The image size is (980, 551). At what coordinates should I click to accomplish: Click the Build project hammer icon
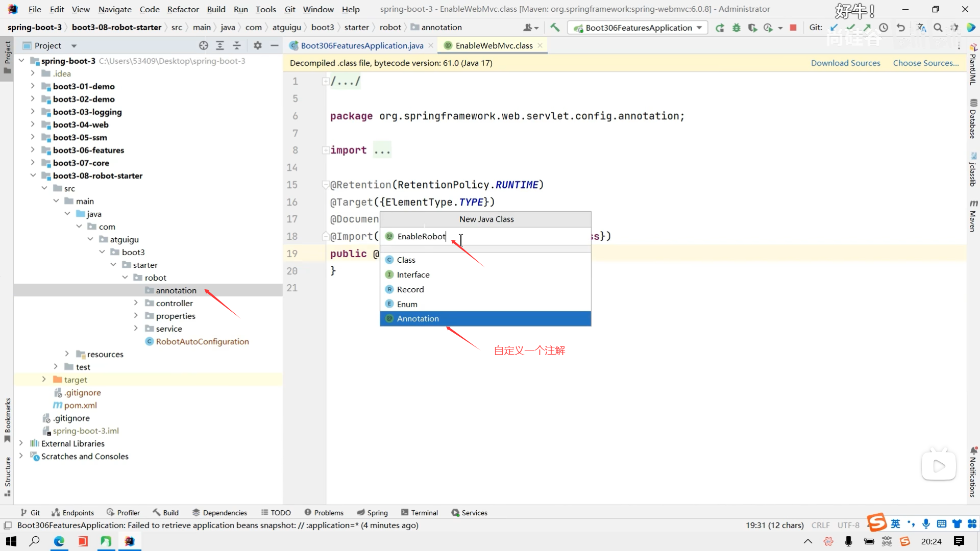click(x=555, y=28)
